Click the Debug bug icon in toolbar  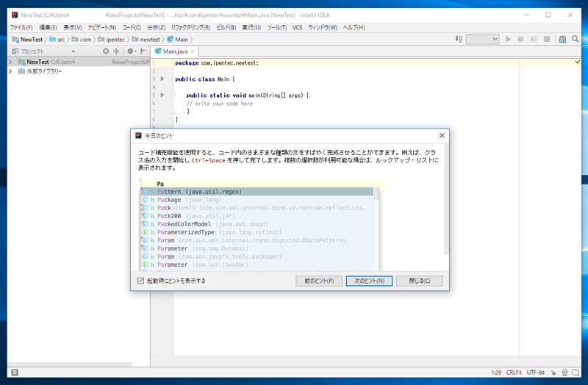click(x=521, y=39)
